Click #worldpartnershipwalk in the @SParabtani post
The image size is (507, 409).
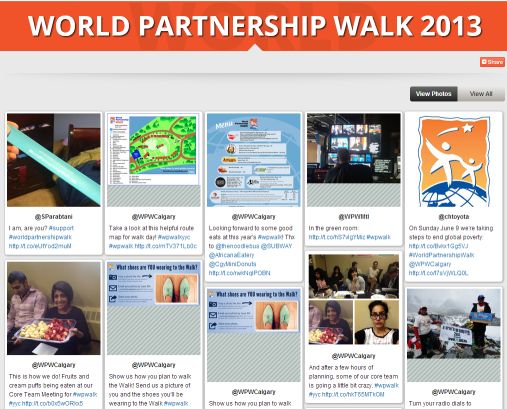40,237
